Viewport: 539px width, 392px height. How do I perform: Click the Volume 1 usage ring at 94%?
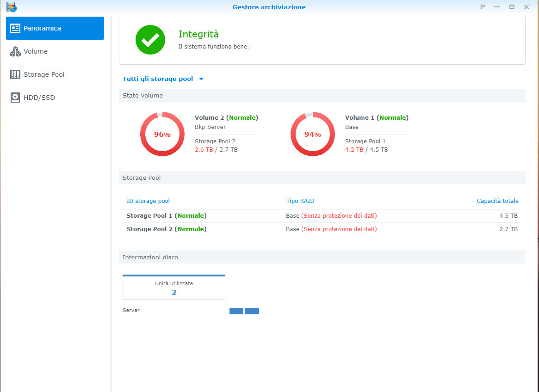click(312, 134)
